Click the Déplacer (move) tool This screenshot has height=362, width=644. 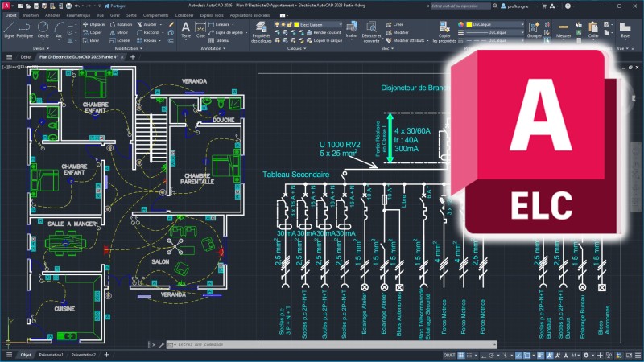[94, 25]
